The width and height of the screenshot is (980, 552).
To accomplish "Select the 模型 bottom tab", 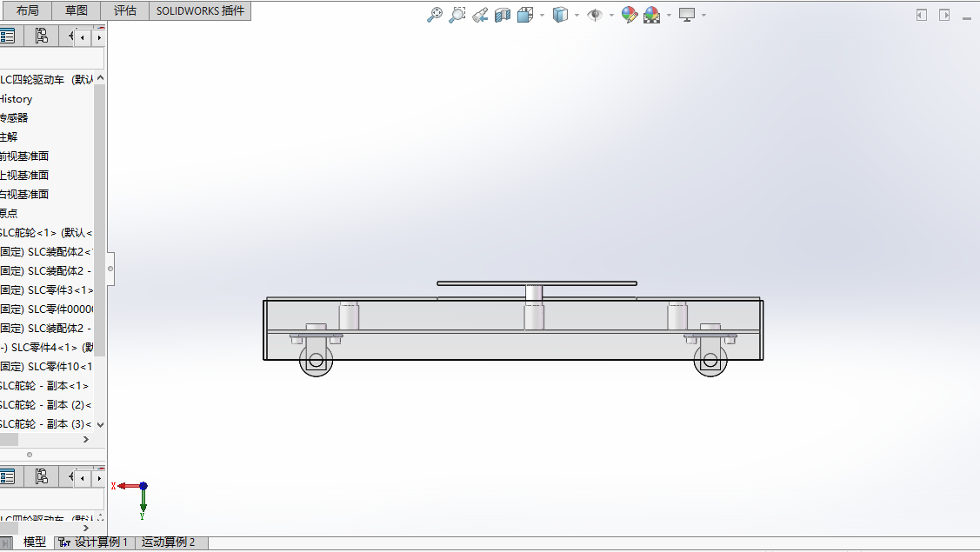I will pos(35,542).
